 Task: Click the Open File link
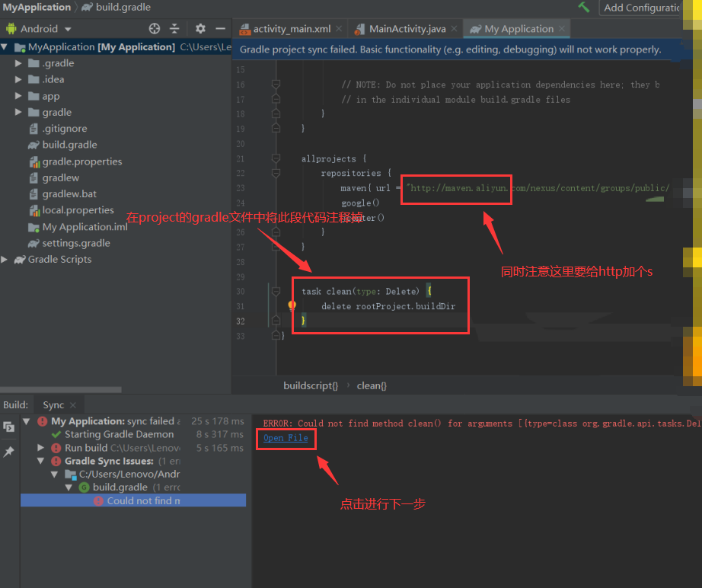[x=286, y=438]
